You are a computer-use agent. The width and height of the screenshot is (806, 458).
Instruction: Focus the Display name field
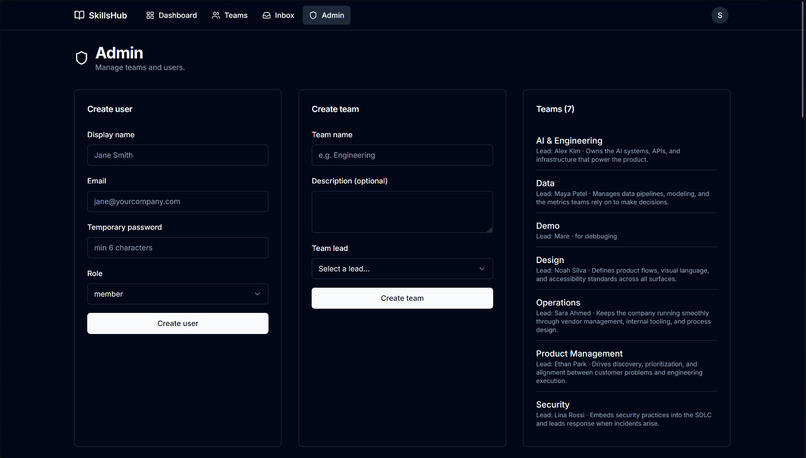177,155
